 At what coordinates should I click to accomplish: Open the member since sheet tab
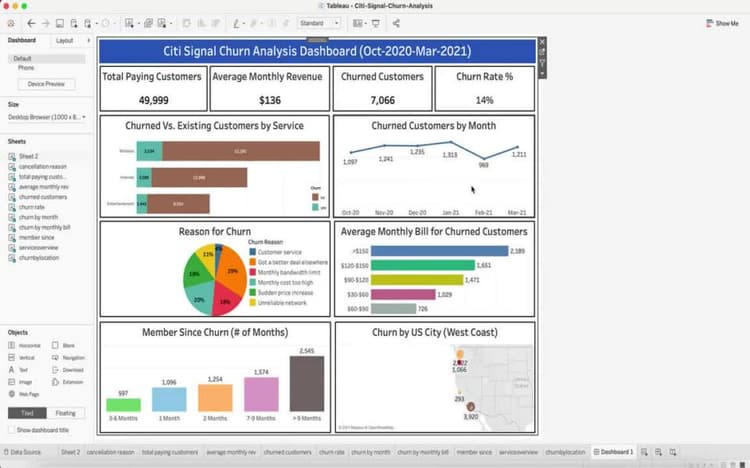tap(474, 452)
